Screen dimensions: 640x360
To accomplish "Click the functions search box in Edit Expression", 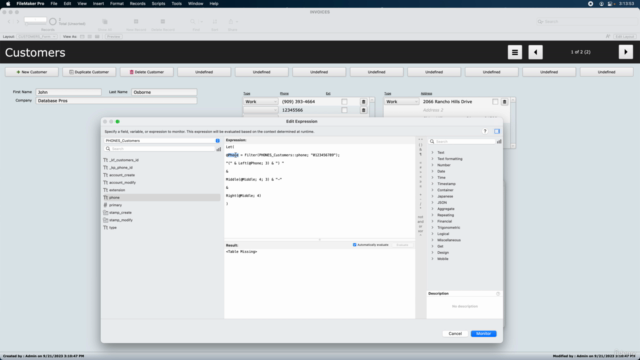I will pos(462,142).
